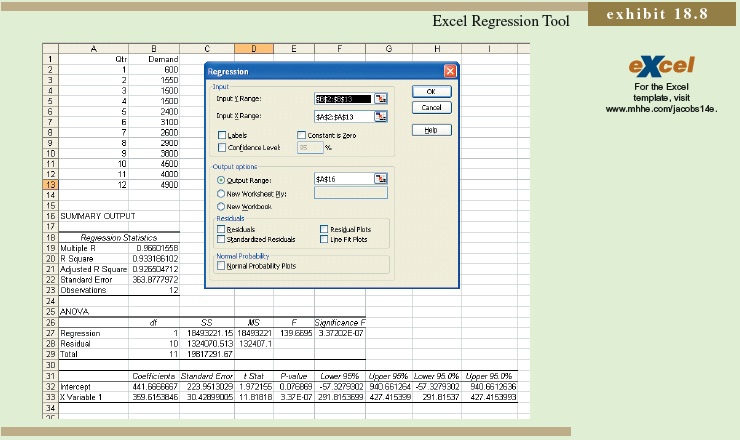Visit the www.mhhe.com/jacobs14e link
Image resolution: width=740 pixels, height=440 pixels.
[661, 108]
